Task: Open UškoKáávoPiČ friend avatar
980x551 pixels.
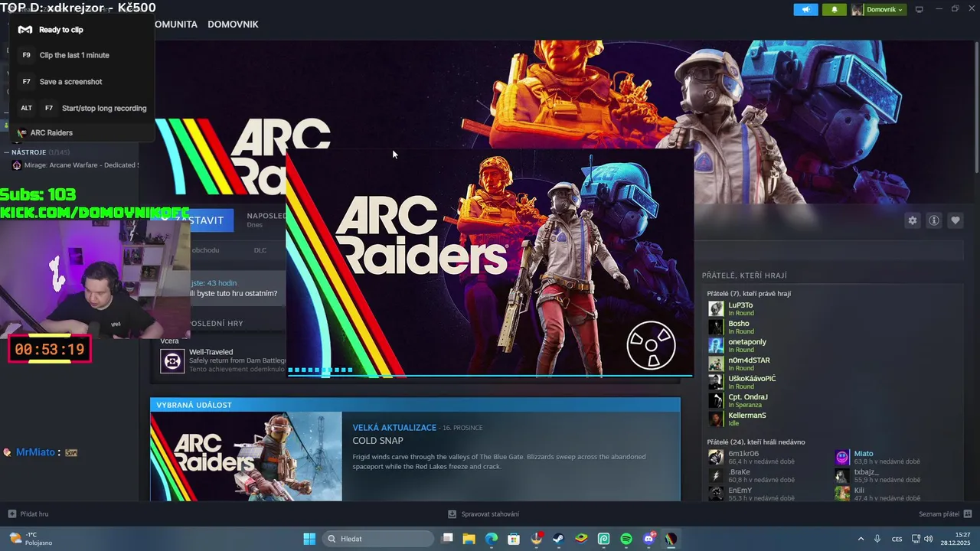Action: pyautogui.click(x=716, y=382)
